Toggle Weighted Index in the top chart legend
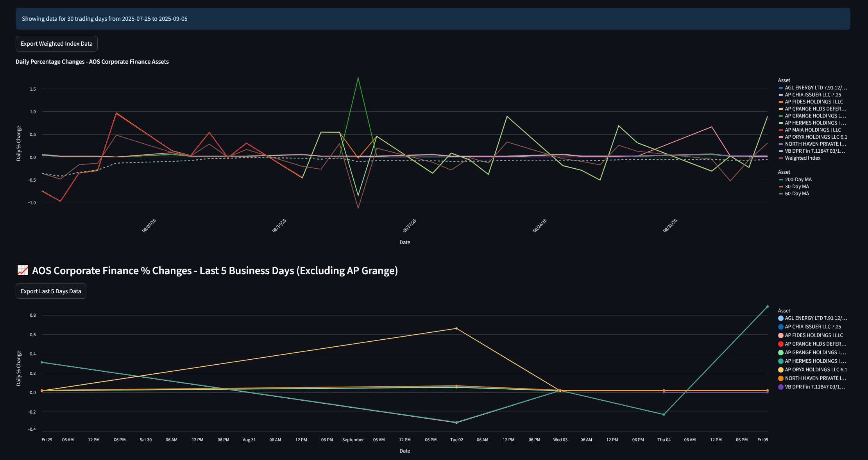Viewport: 868px width, 460px height. pyautogui.click(x=802, y=158)
